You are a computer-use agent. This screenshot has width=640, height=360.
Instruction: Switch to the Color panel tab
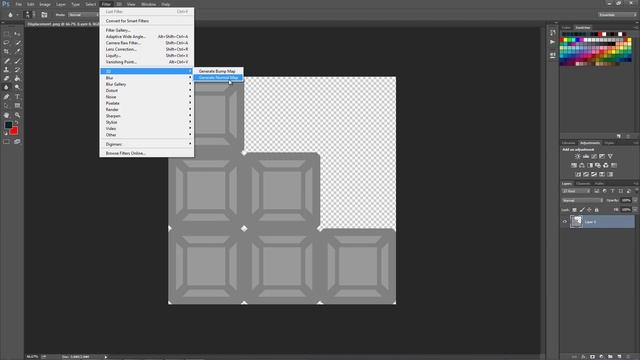click(566, 28)
